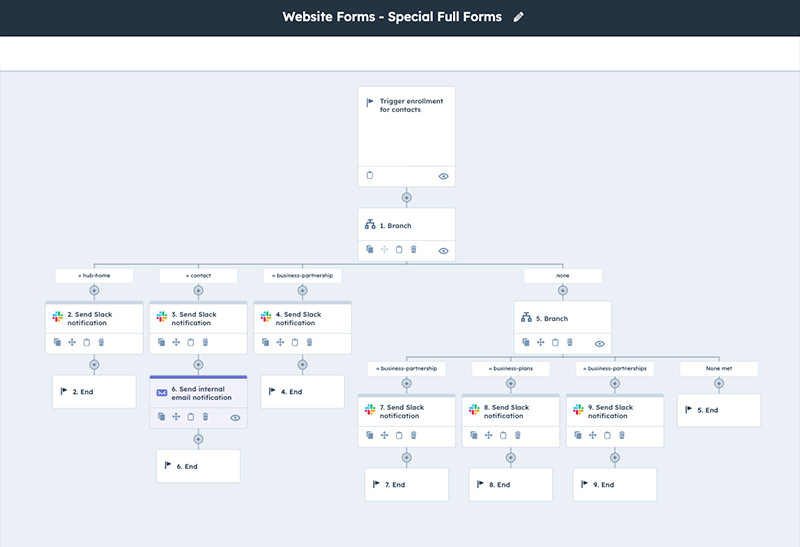
Task: Toggle eye icon on Trigger enrollment card
Action: pyautogui.click(x=443, y=176)
